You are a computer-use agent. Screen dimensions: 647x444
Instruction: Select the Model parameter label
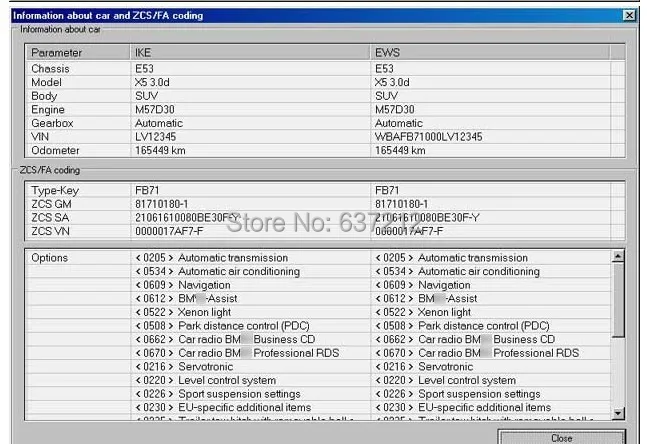point(47,82)
